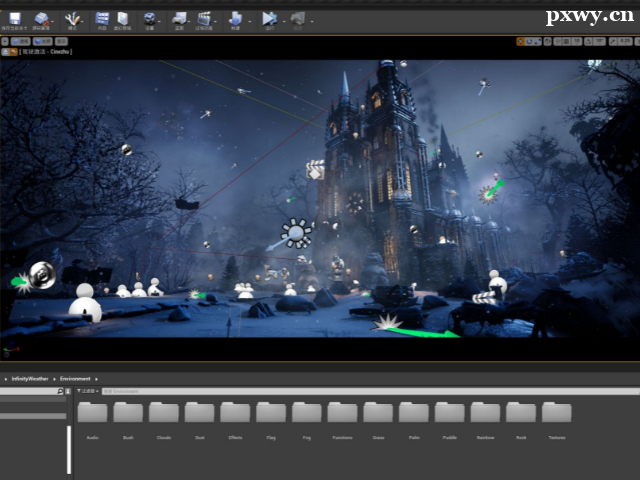Open the Cinematics clapperboard icon

[x=204, y=18]
